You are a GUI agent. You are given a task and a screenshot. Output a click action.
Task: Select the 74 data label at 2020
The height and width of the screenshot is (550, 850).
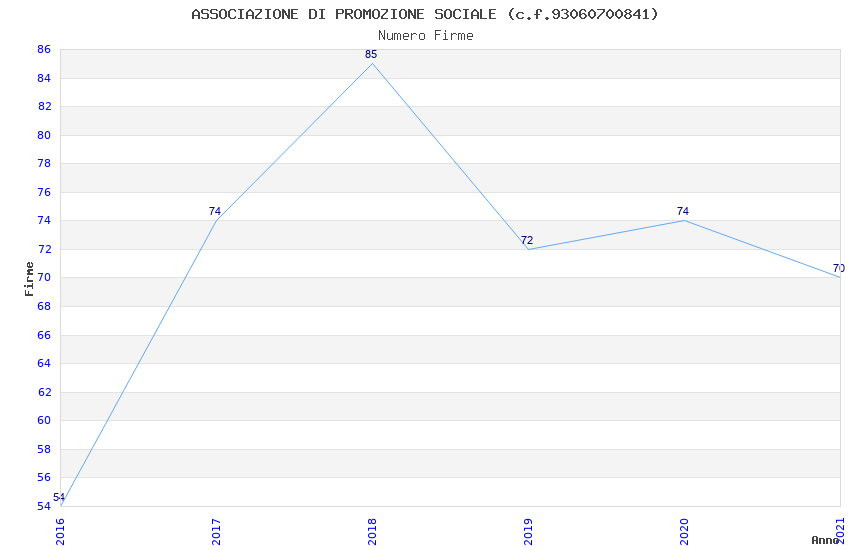[682, 211]
